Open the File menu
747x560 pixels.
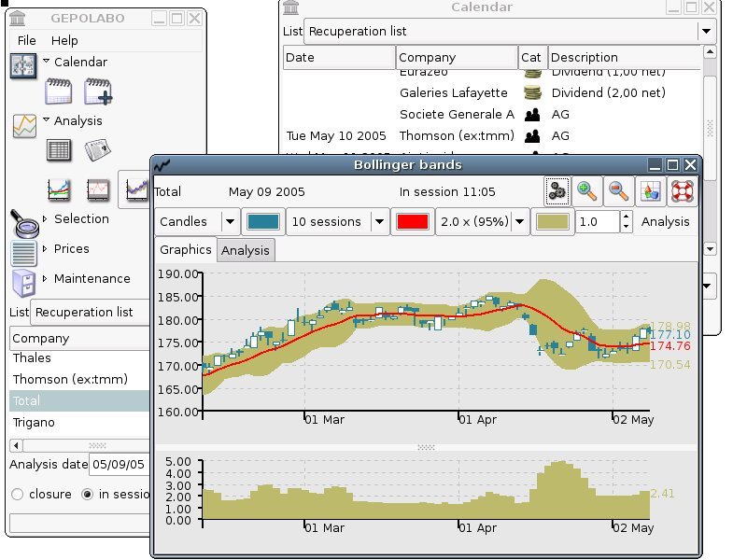27,40
